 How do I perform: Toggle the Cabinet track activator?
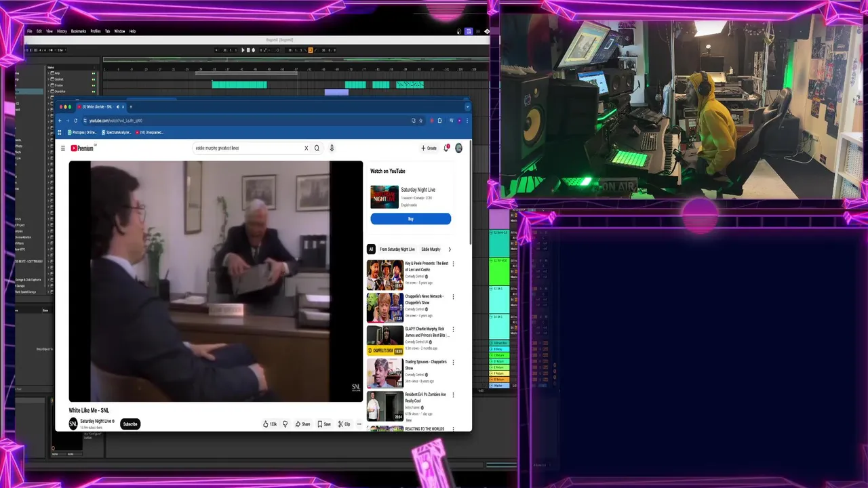click(x=94, y=79)
